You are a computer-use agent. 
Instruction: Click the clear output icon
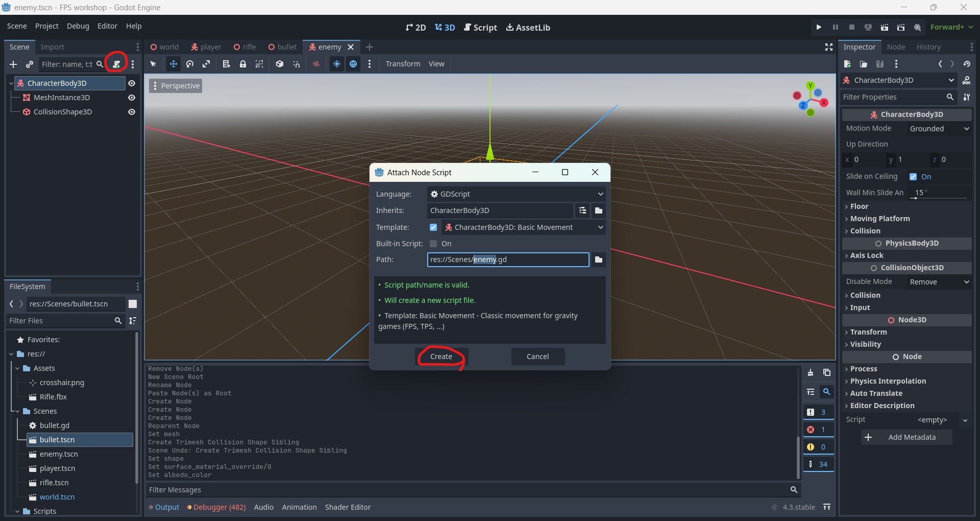point(811,373)
